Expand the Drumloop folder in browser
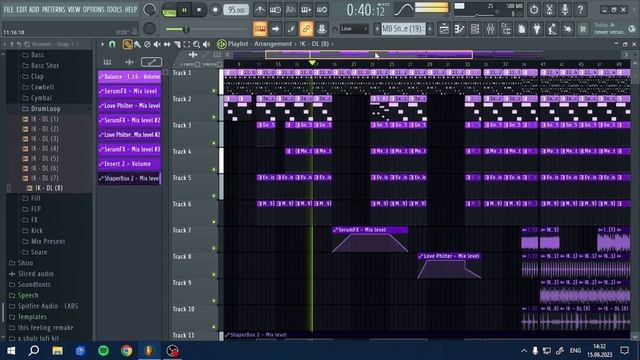The width and height of the screenshot is (640, 360). tap(45, 109)
